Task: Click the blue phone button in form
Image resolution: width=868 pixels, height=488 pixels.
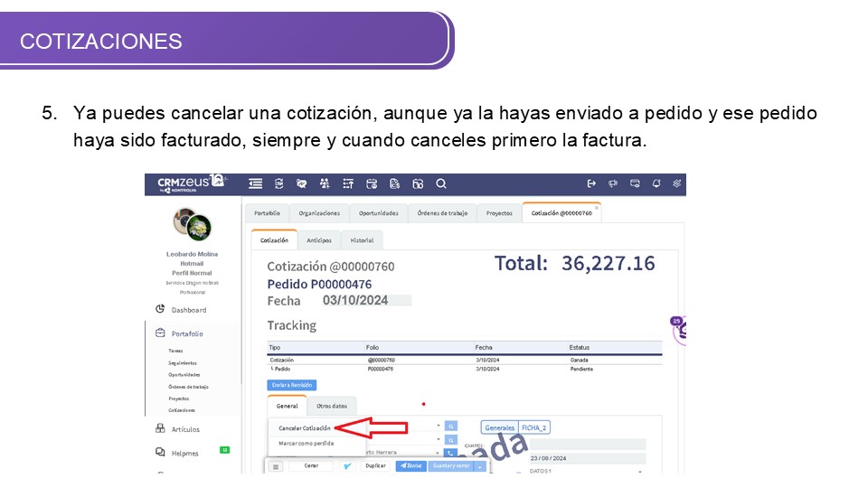Action: click(451, 453)
